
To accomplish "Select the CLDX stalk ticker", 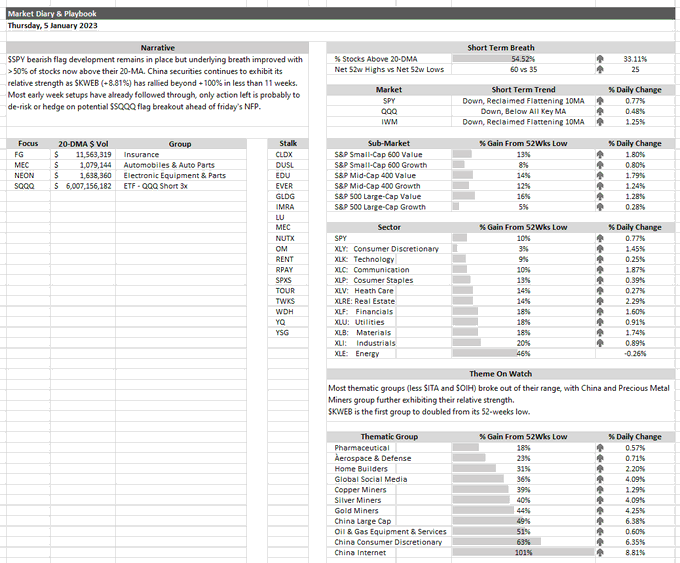I will [288, 154].
